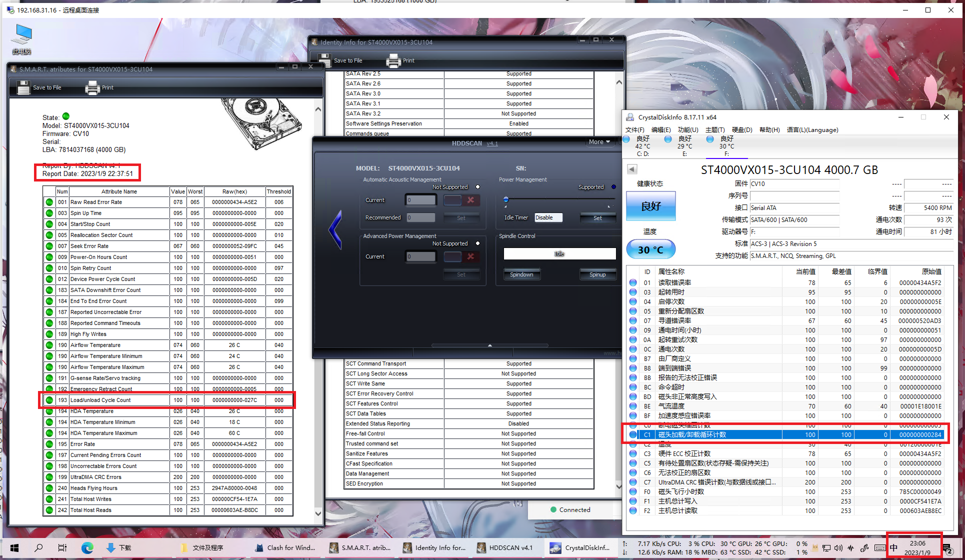
Task: Open the volume tray icon
Action: point(838,548)
